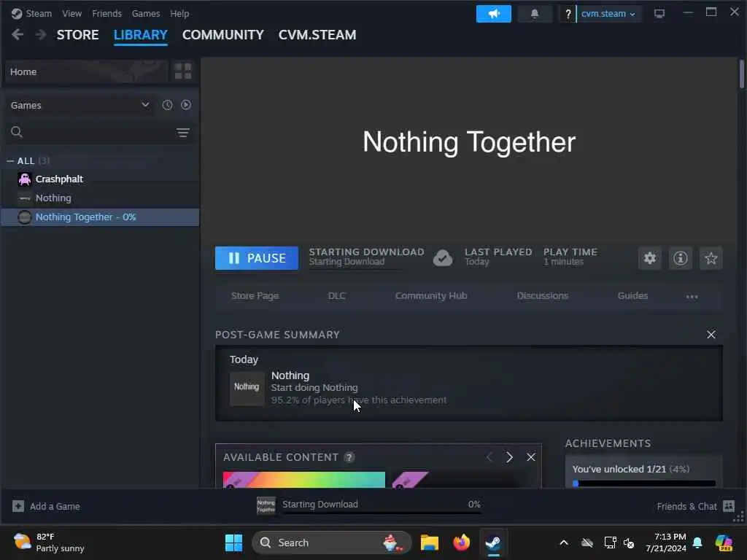
Task: Click the main vertical scrollbar
Action: [742, 74]
